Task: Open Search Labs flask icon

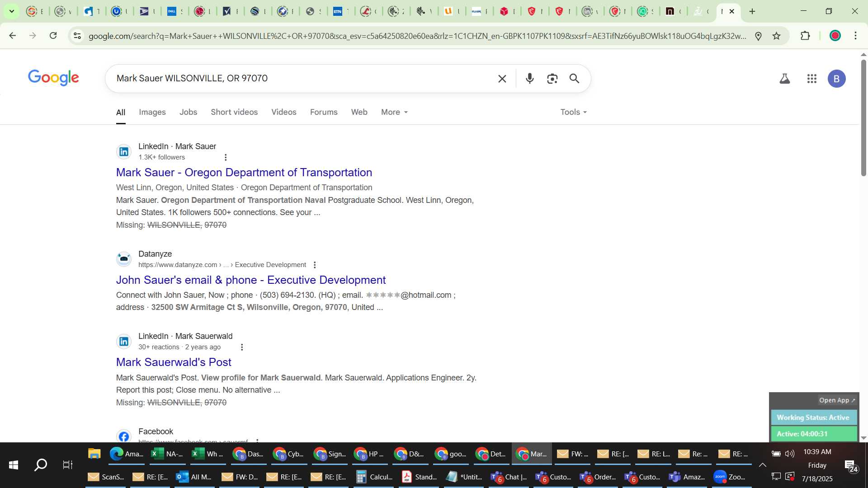Action: 785,79
